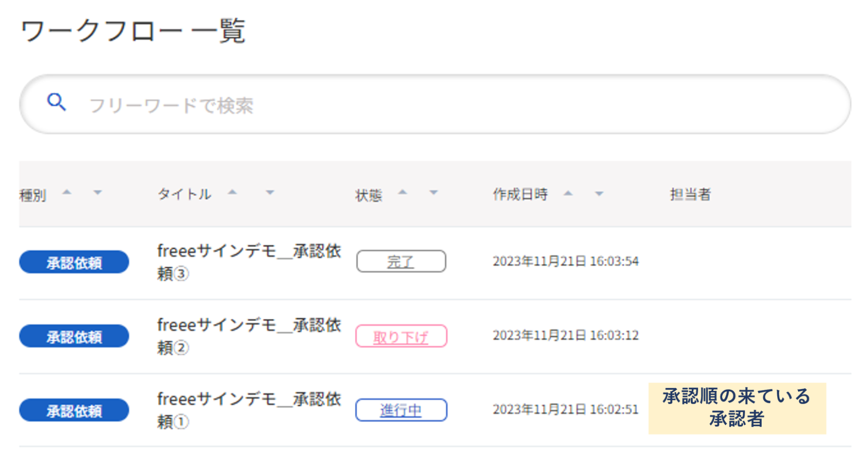Click the 承認依頼 badge on workflow ①

pos(74,409)
